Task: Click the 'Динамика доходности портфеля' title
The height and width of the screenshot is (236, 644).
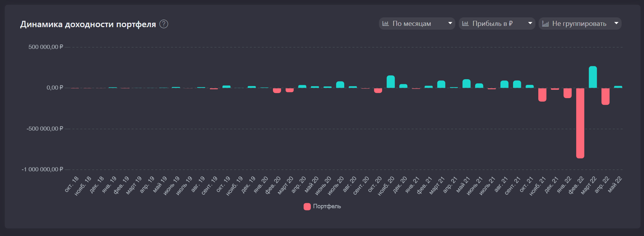Action: click(x=88, y=24)
